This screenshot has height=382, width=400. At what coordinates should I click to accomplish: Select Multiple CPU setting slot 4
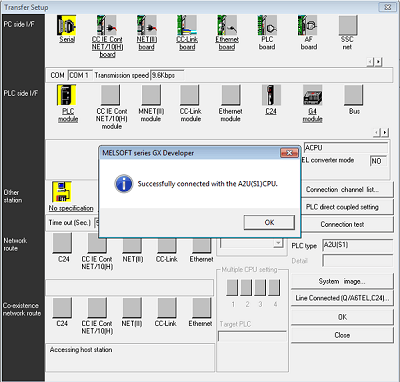[274, 287]
